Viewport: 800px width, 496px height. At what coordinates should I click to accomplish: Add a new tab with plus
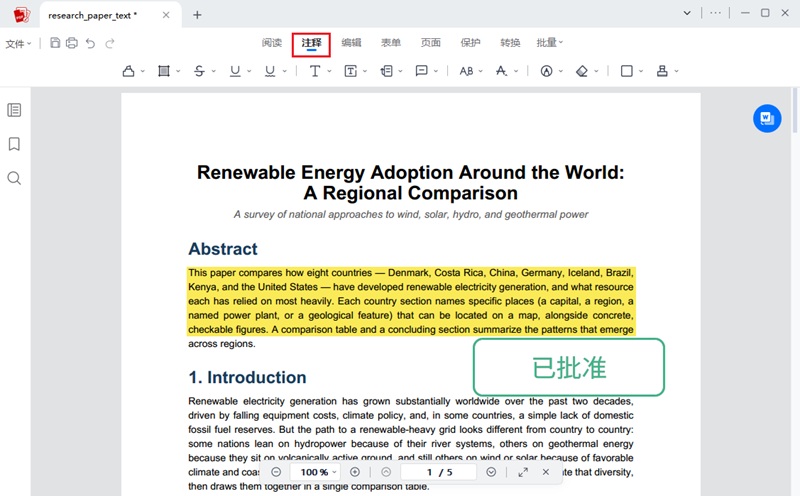(x=197, y=15)
